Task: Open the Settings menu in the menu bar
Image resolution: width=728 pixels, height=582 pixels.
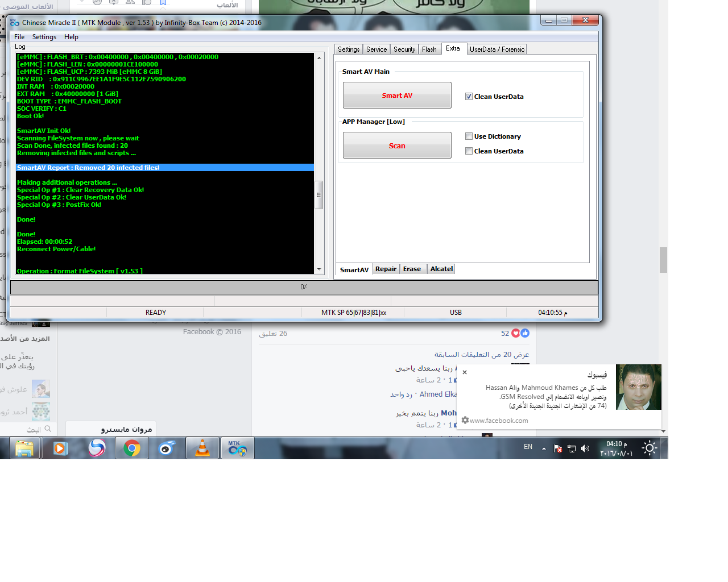Action: click(44, 37)
